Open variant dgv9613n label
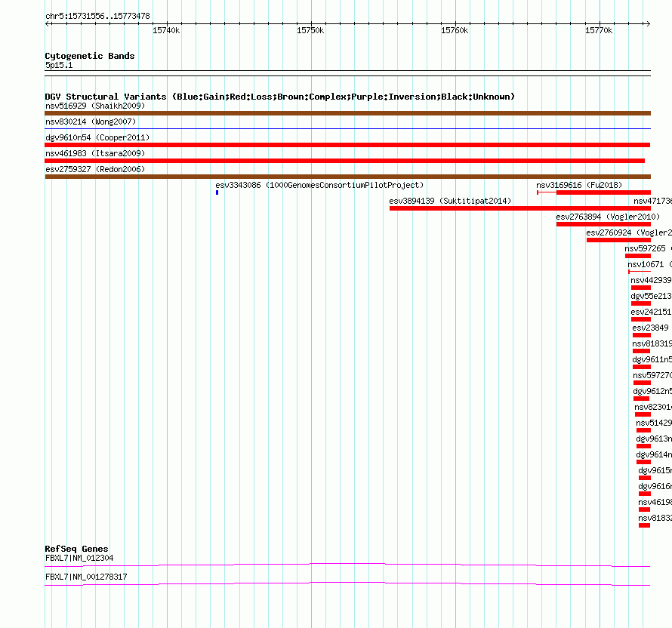This screenshot has width=672, height=628. click(x=654, y=439)
